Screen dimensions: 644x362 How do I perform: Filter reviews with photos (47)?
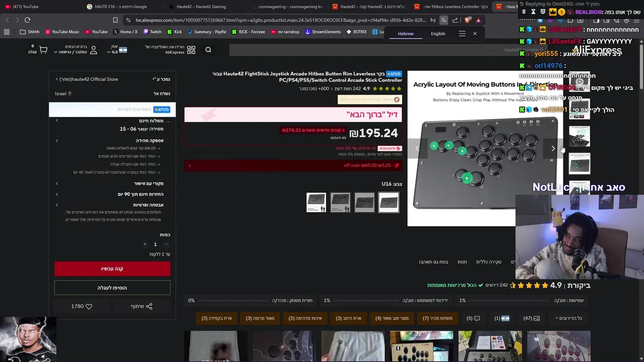531,318
